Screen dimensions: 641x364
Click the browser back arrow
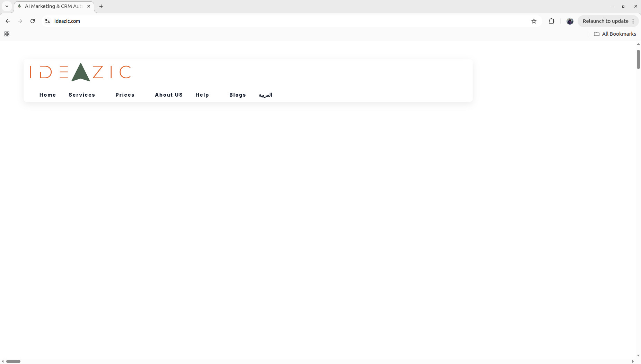coord(8,21)
